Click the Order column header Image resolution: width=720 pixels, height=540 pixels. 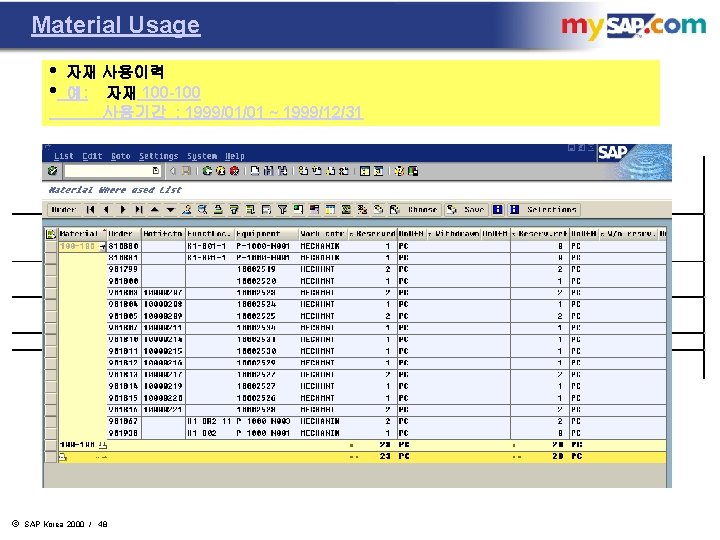(124, 234)
